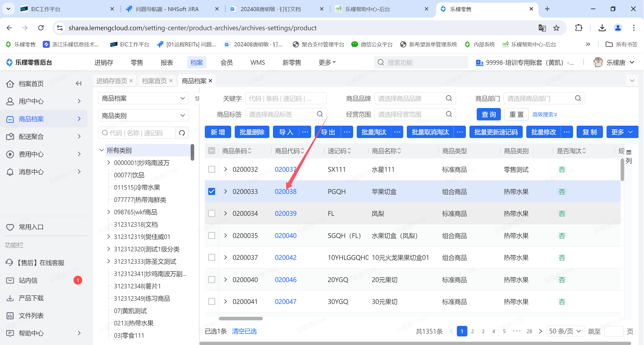
Task: Open column settings icon at table right
Action: point(629,152)
